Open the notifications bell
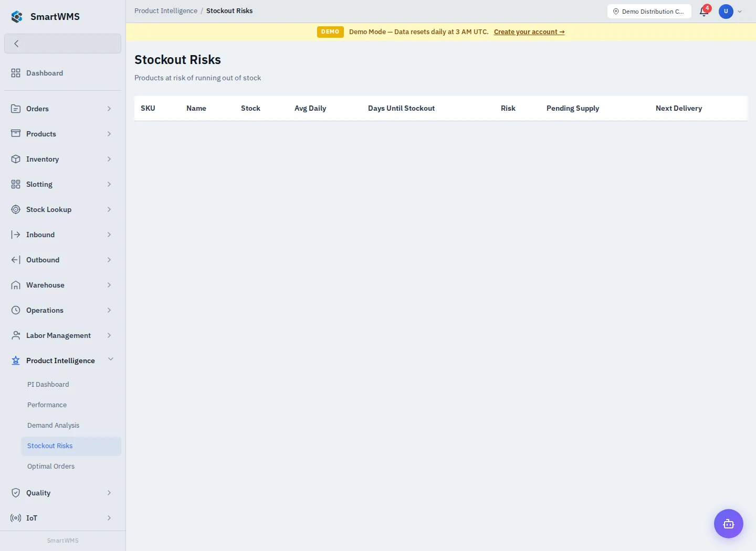The height and width of the screenshot is (551, 756). click(704, 12)
